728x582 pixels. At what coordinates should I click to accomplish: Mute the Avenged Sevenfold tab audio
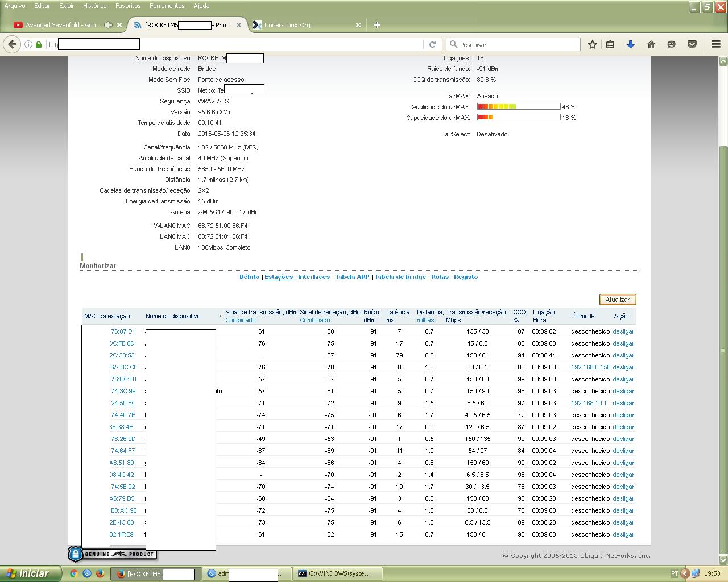(x=108, y=25)
